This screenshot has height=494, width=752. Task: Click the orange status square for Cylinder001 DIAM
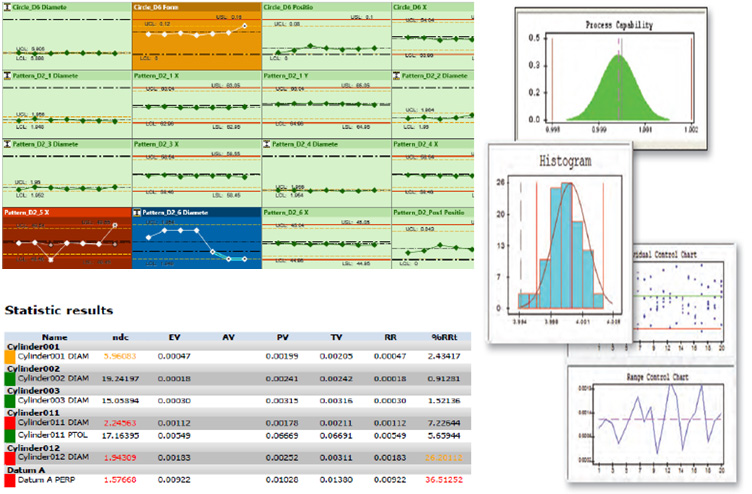coord(10,357)
